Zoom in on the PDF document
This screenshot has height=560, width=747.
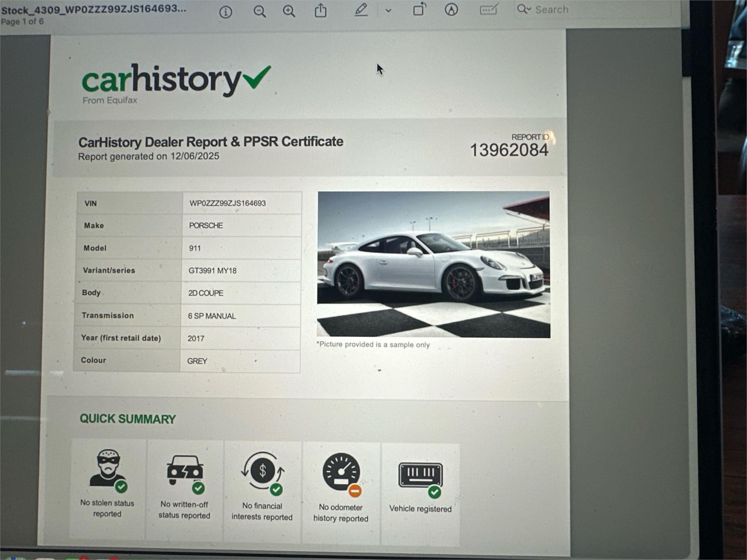[x=289, y=11]
